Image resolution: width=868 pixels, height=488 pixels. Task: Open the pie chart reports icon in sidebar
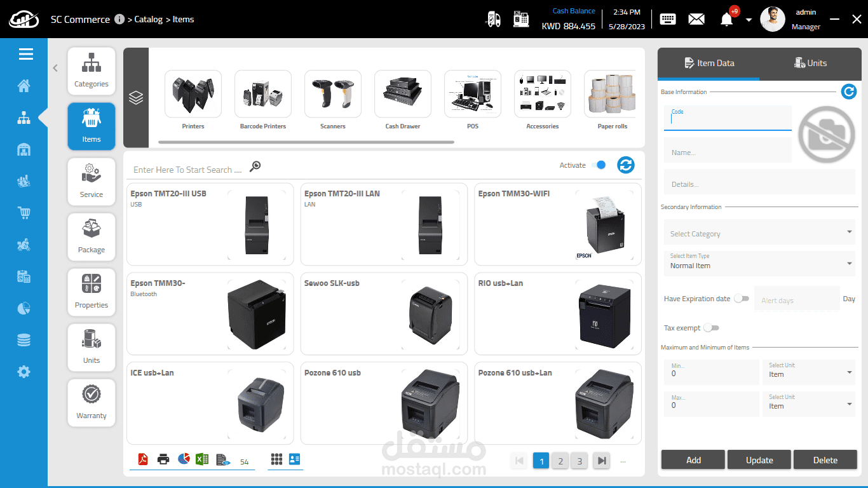(24, 309)
